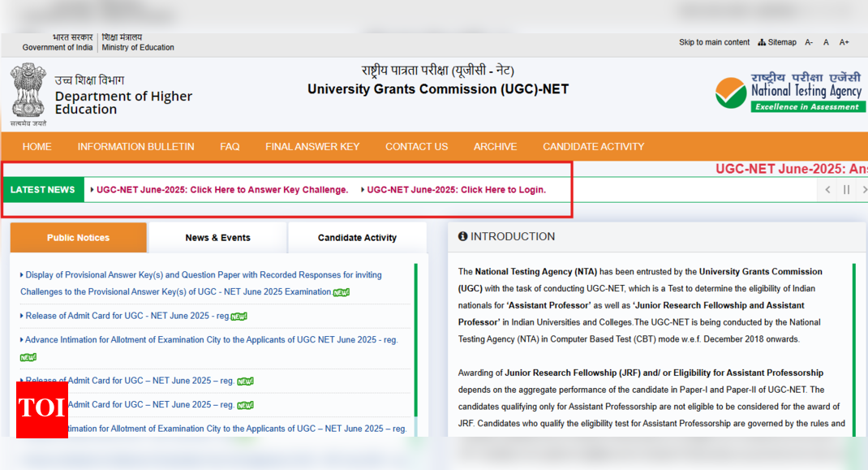Click the National Testing Agency logo
This screenshot has height=470, width=868.
790,92
